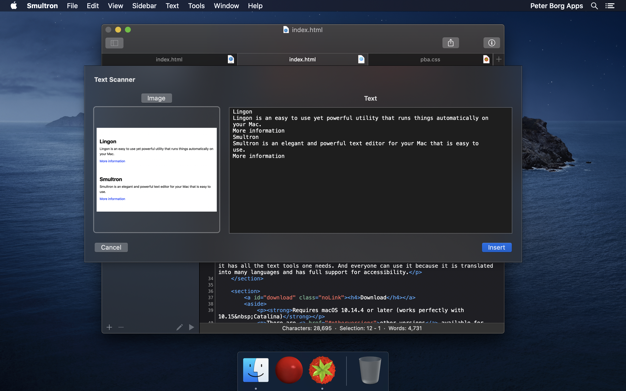Open Spotlight search in menu bar

594,6
